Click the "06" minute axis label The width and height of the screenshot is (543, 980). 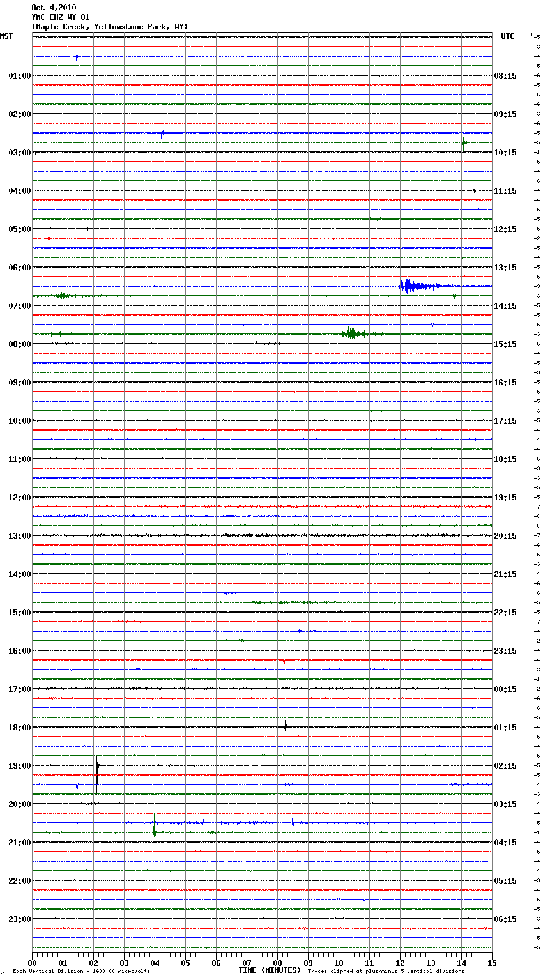pyautogui.click(x=216, y=963)
